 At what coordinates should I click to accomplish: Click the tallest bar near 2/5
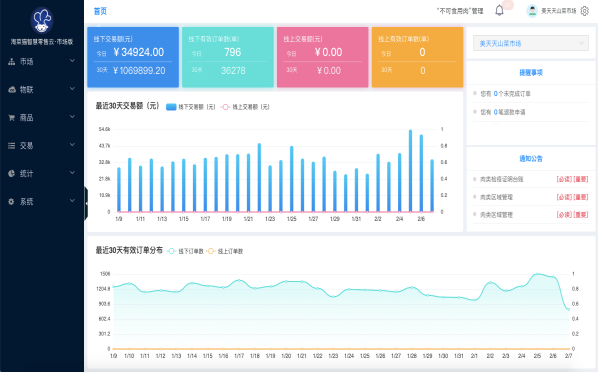click(410, 171)
